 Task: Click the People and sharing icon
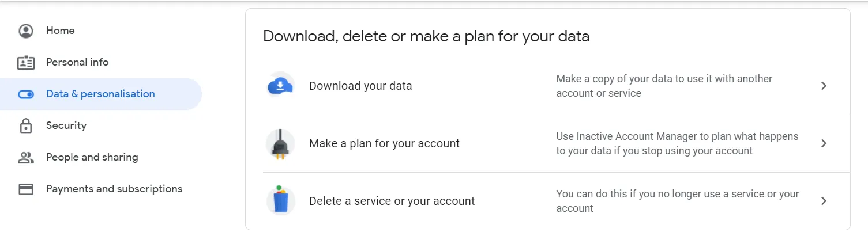click(26, 158)
